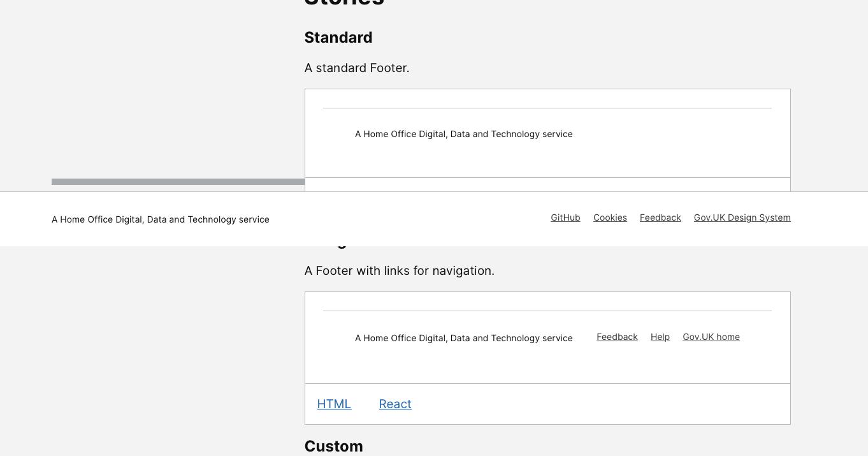Viewport: 868px width, 456px height.
Task: Click the Standard section heading
Action: pyautogui.click(x=338, y=38)
